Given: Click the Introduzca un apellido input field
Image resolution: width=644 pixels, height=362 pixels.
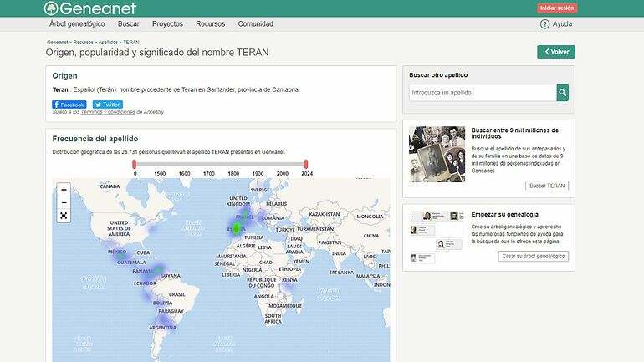Looking at the screenshot, I should pyautogui.click(x=483, y=93).
